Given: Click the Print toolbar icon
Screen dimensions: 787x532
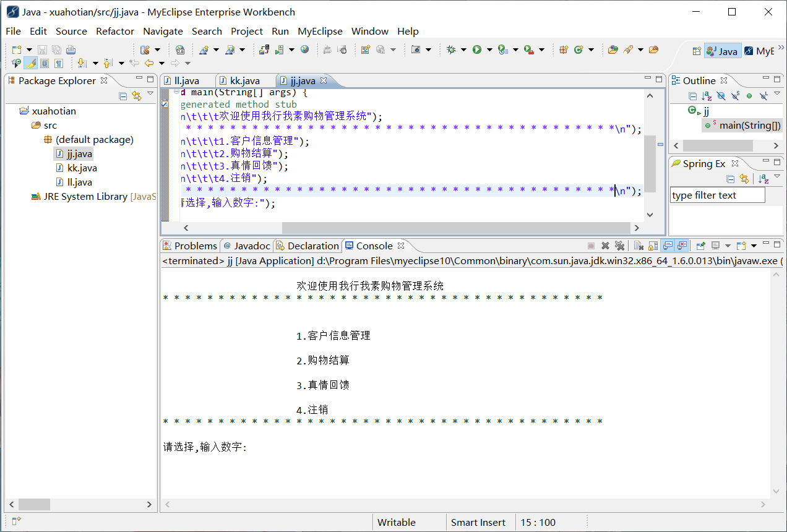Looking at the screenshot, I should point(71,49).
